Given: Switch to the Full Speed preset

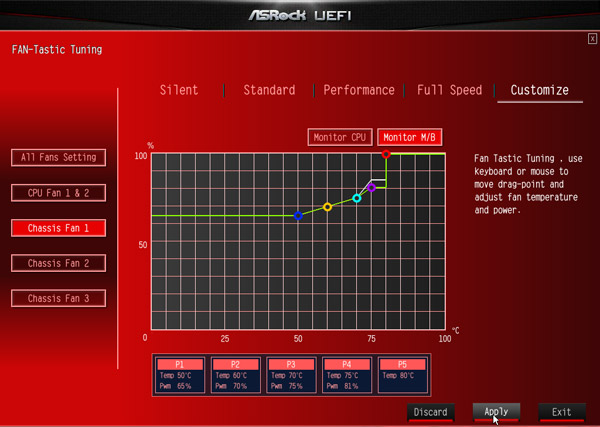Looking at the screenshot, I should 449,90.
